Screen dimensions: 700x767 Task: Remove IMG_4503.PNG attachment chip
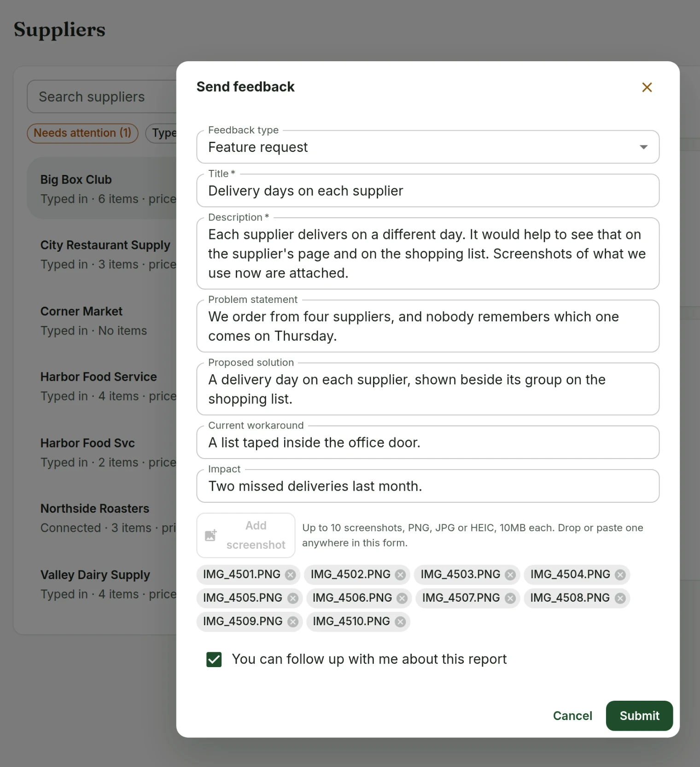[510, 575]
